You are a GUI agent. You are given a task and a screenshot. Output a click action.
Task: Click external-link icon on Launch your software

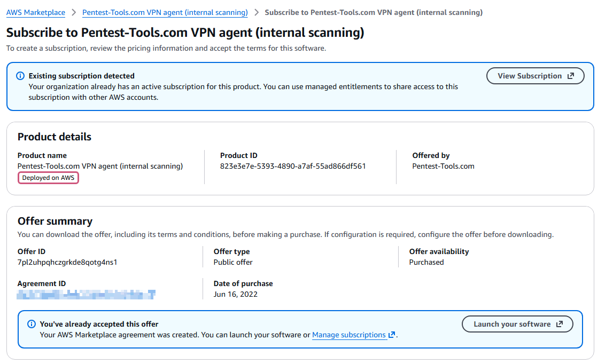click(x=560, y=325)
